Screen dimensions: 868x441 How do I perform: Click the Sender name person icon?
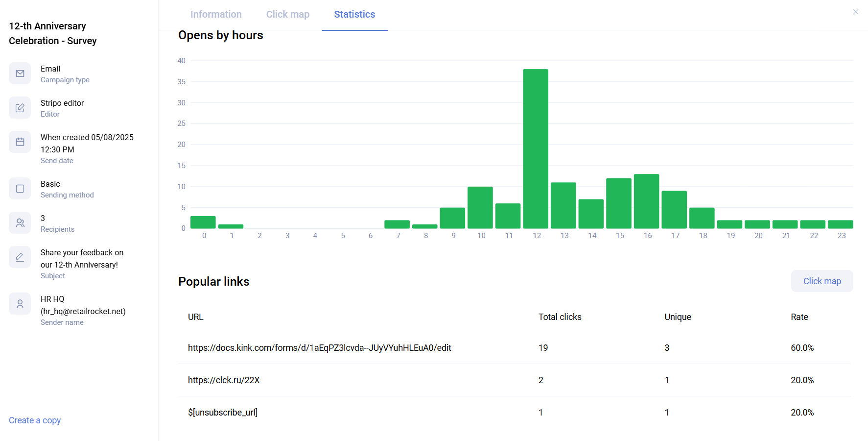pos(20,304)
